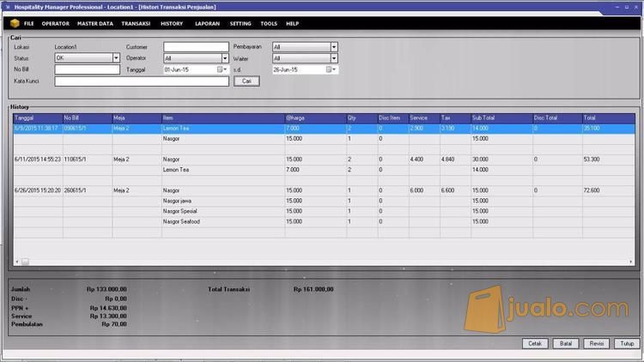Open the HELP menu
644x362 pixels.
point(293,24)
